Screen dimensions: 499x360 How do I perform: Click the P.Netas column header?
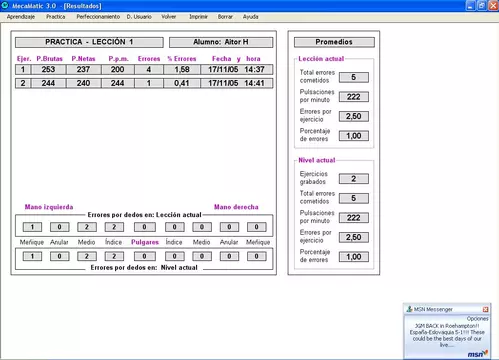pos(83,59)
